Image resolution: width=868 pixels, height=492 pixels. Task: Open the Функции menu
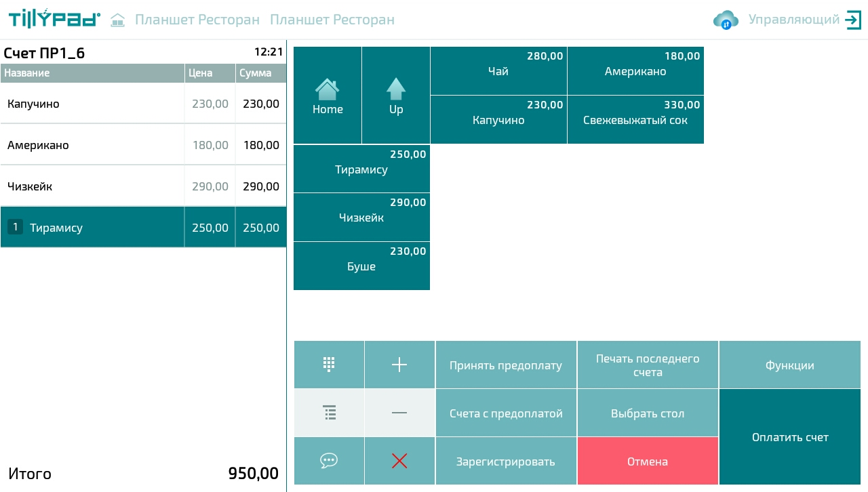(789, 365)
